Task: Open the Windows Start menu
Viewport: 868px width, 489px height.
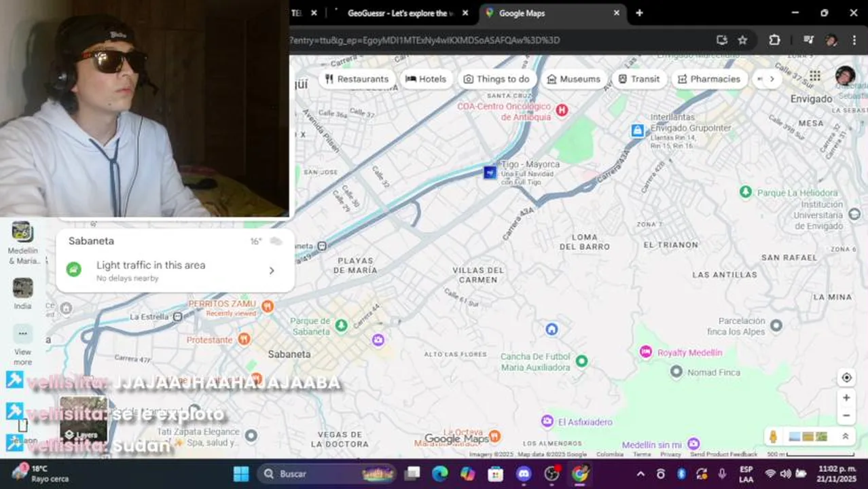Action: click(x=241, y=473)
